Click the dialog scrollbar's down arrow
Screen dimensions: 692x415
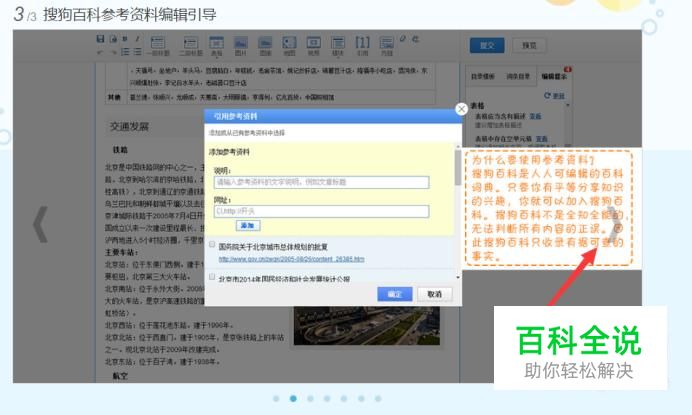(x=458, y=277)
